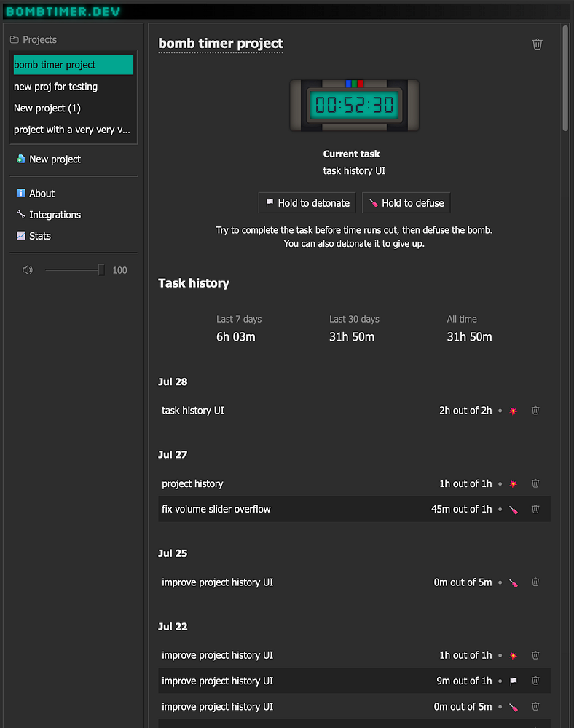Image resolution: width=574 pixels, height=728 pixels.
Task: Create a New project
Action: click(x=55, y=159)
